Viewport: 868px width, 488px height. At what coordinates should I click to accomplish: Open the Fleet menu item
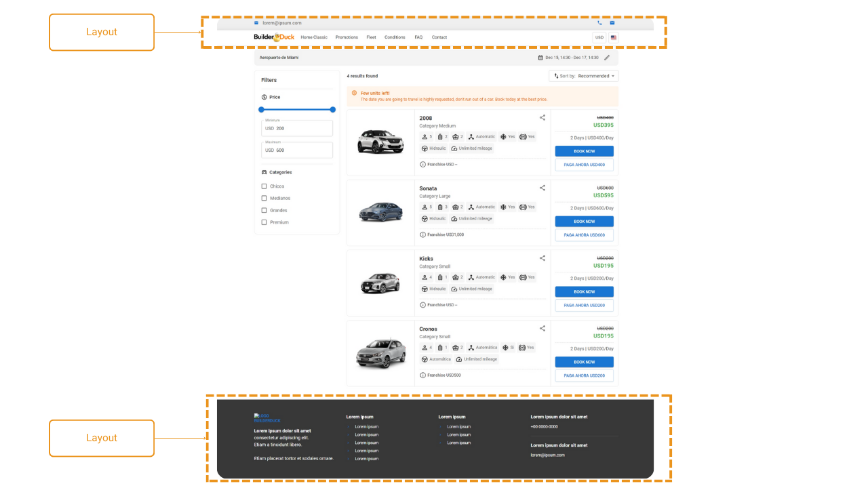[371, 37]
